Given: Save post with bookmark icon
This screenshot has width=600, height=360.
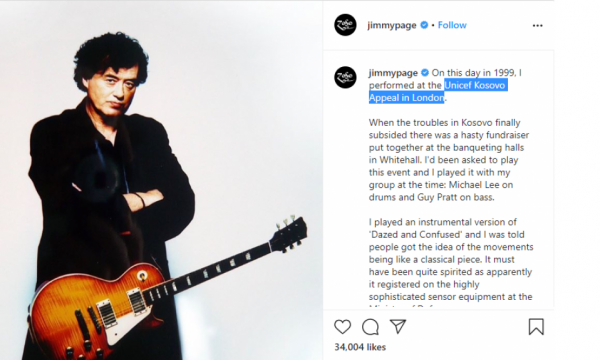Looking at the screenshot, I should 536,327.
